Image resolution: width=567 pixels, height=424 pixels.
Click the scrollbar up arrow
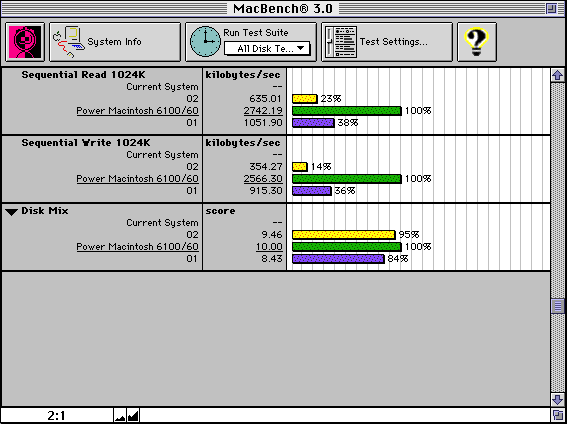(558, 75)
